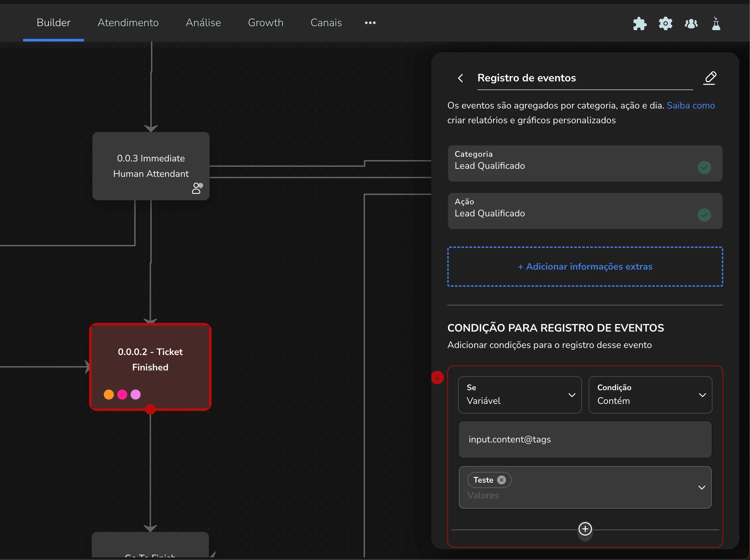Screen dimensions: 750x560
Task: Click the red info error indicator
Action: 437,377
